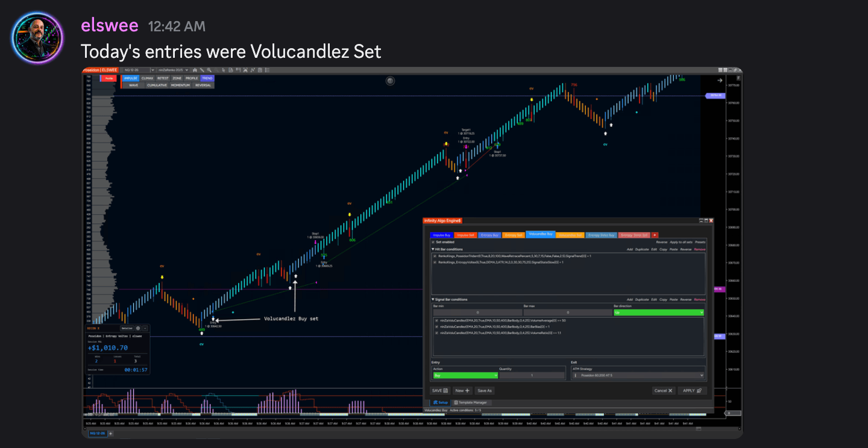The width and height of the screenshot is (868, 448).
Task: Collapse the RECON X panel with minus icon
Action: [x=145, y=328]
